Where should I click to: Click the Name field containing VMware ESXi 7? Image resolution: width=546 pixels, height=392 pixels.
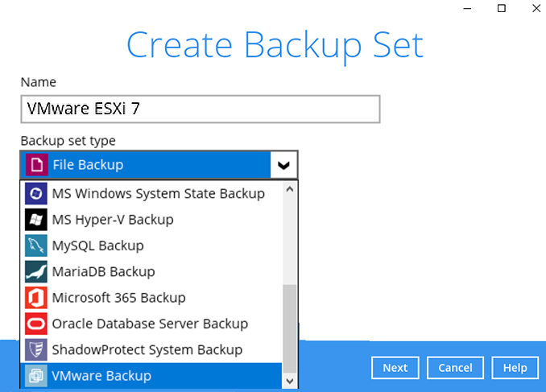[201, 109]
